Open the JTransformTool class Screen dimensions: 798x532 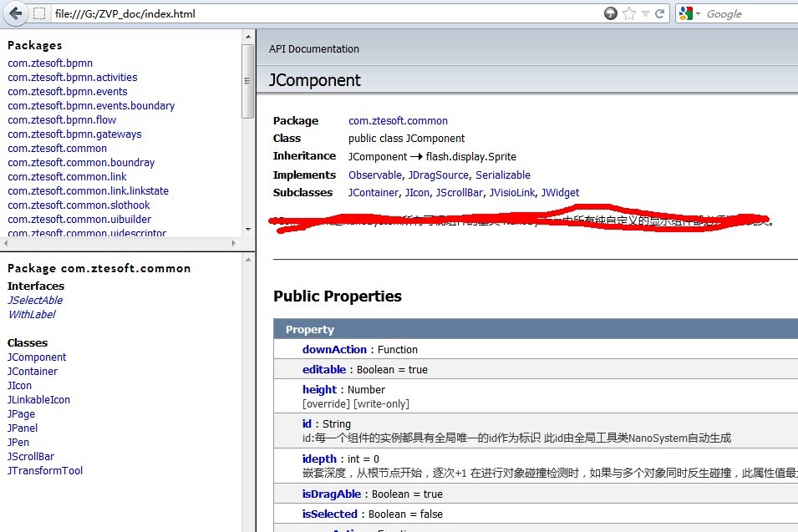[45, 471]
